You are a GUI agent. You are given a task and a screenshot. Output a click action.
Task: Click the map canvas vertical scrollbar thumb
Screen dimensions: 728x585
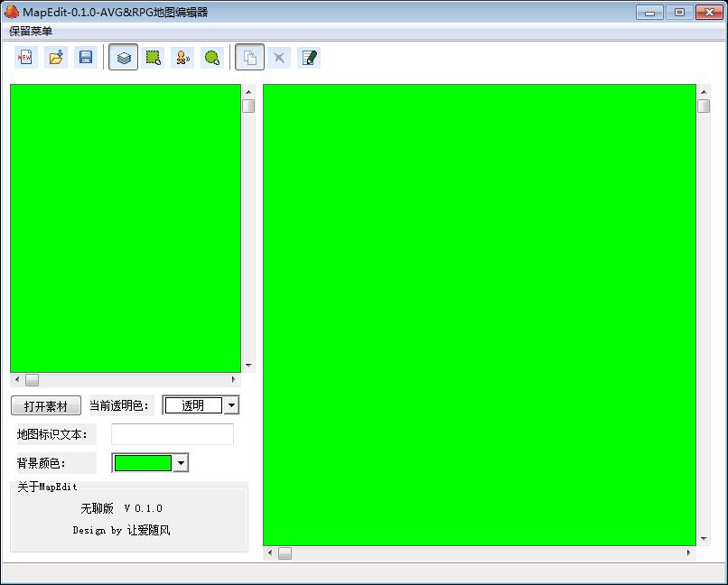tap(704, 107)
